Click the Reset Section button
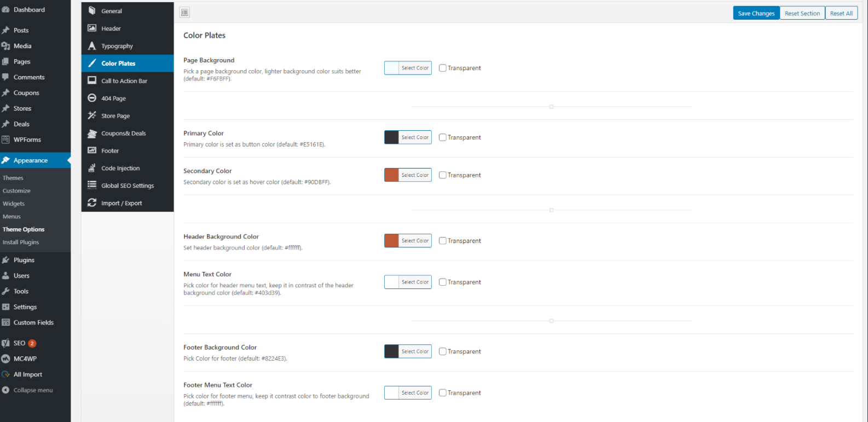 (802, 13)
